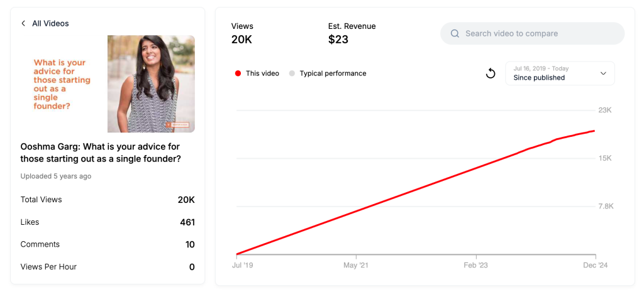The width and height of the screenshot is (644, 292).
Task: Click the video title about single founder
Action: pos(101,153)
